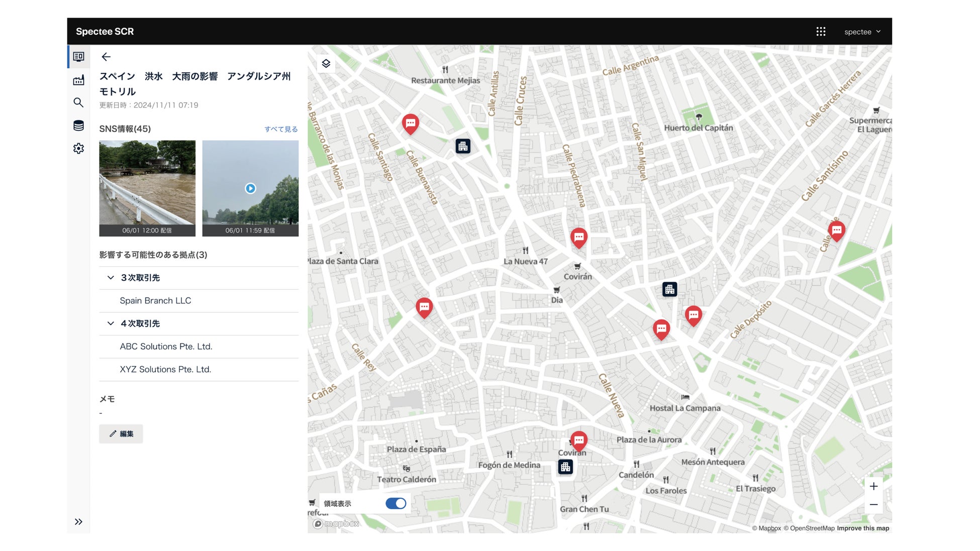980x551 pixels.
Task: Open the apps grid icon
Action: (x=821, y=32)
